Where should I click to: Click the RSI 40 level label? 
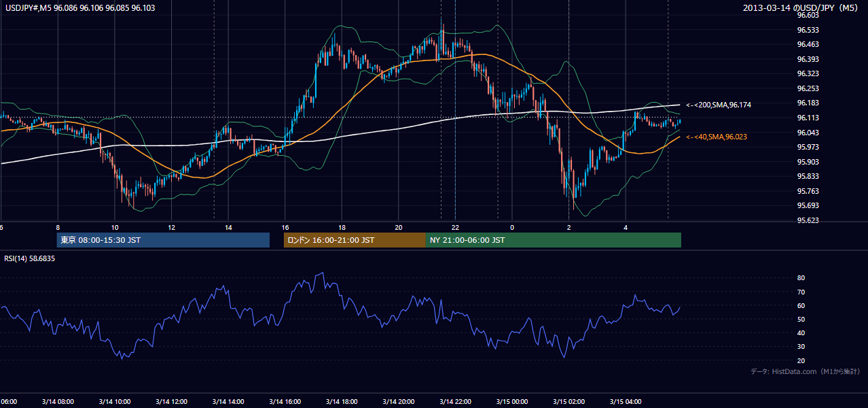click(801, 333)
